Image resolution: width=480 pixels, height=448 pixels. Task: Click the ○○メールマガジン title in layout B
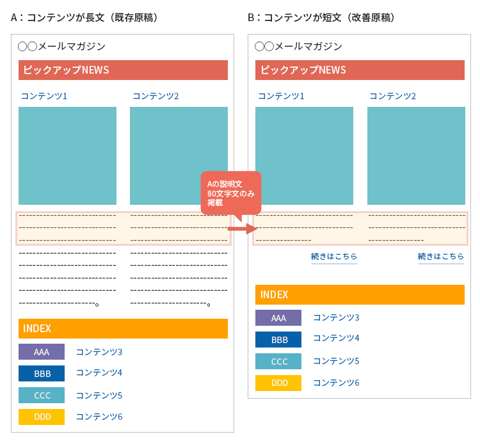(298, 46)
